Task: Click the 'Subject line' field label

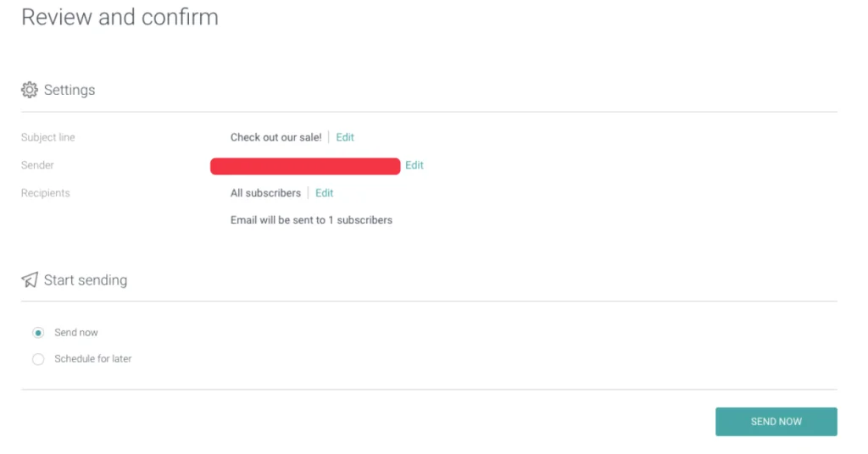Action: coord(48,137)
